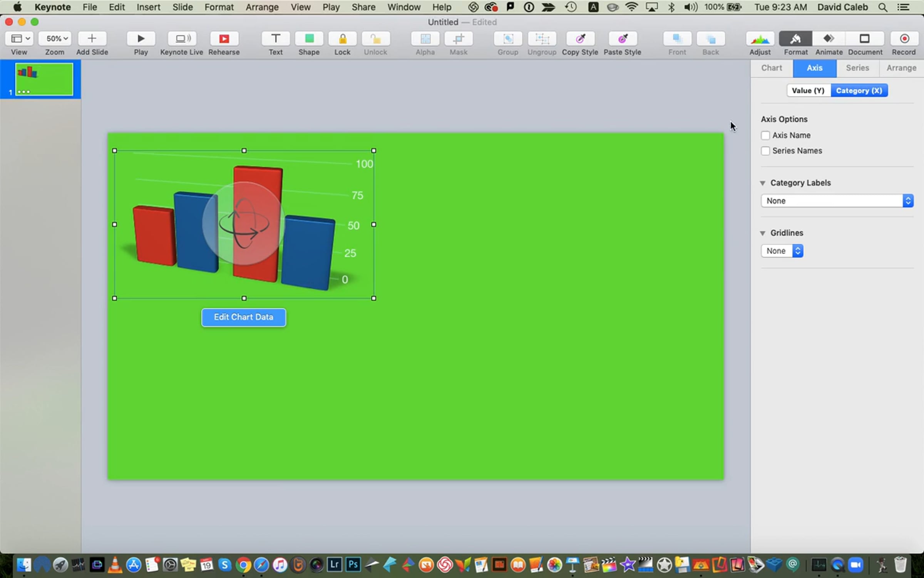
Task: Switch to Value (Y) axis segment
Action: [808, 91]
